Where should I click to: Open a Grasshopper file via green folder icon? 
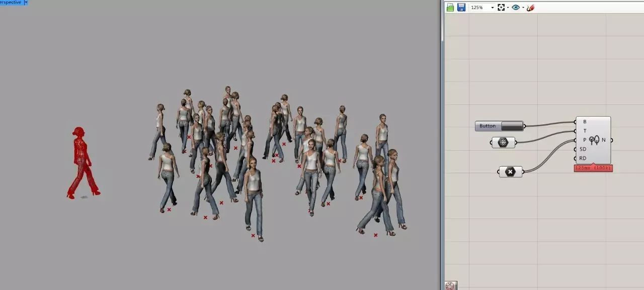[450, 8]
